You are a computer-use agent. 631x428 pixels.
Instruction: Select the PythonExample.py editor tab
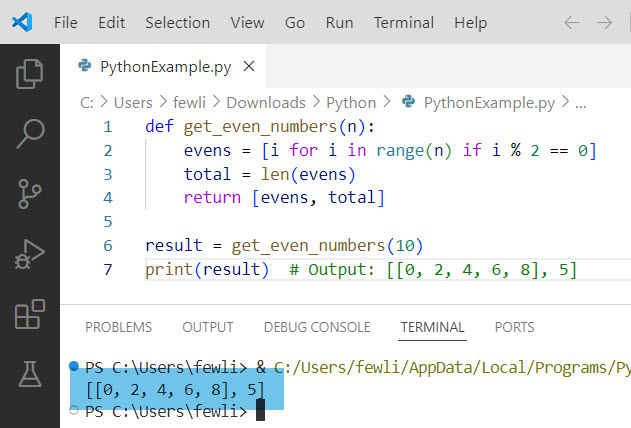163,66
